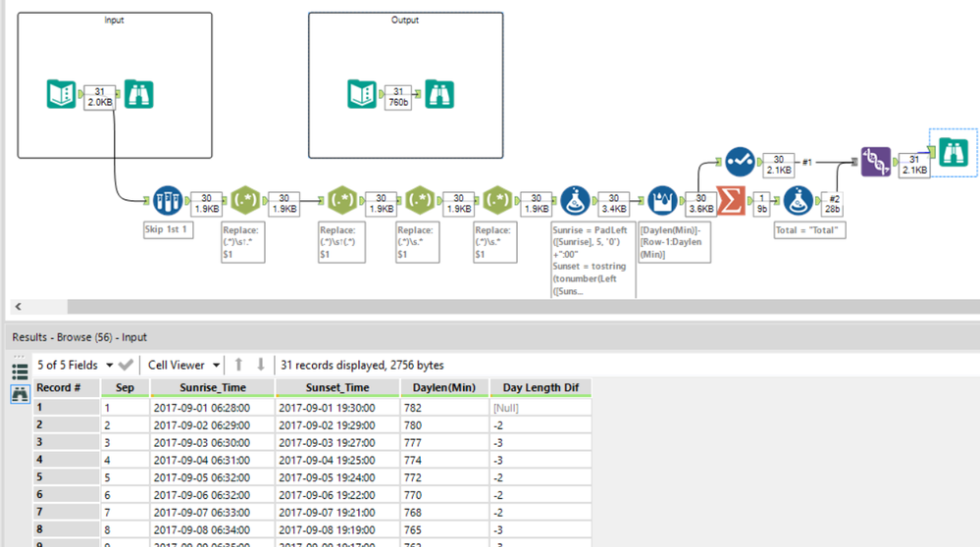
Task: Select the Input Data tool in Input container
Action: 61,94
